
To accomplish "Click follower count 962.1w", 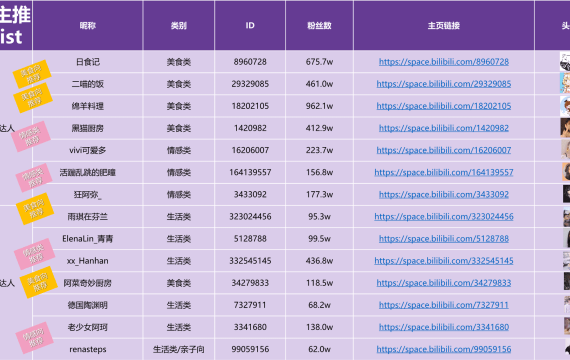I will click(x=319, y=106).
